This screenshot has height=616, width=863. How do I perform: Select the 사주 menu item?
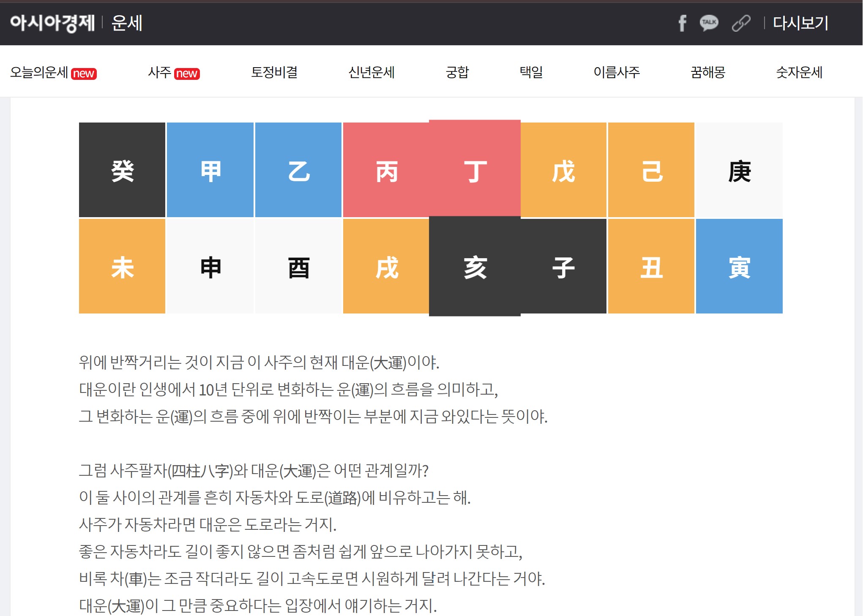(160, 72)
